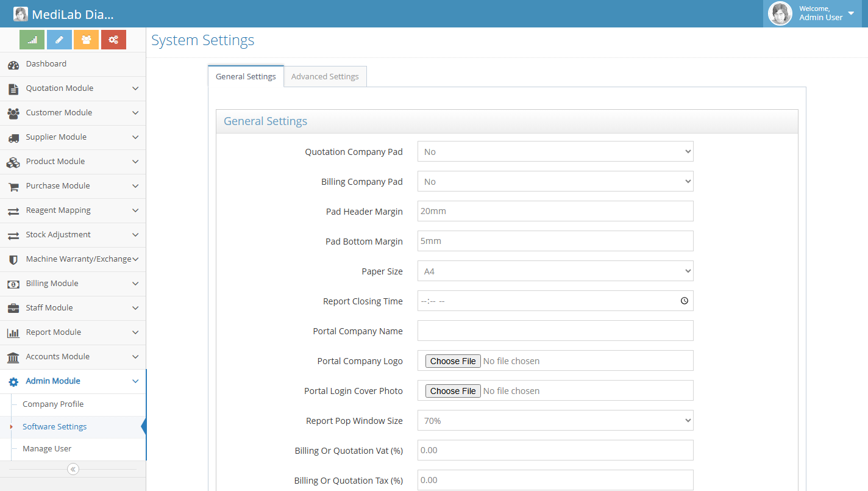Screen dimensions: 868x491
Task: Open Accounts Module menu label
Action: [57, 356]
